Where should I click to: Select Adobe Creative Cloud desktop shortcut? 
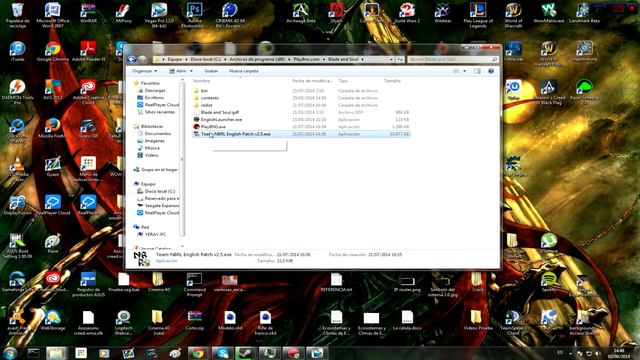click(88, 92)
